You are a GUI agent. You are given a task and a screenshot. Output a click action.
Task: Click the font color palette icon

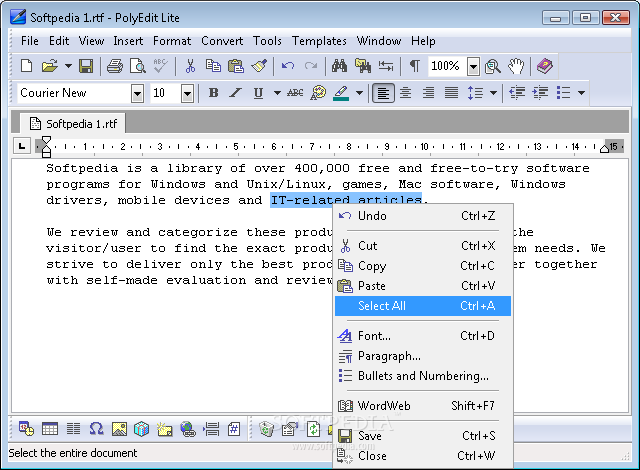coord(318,93)
